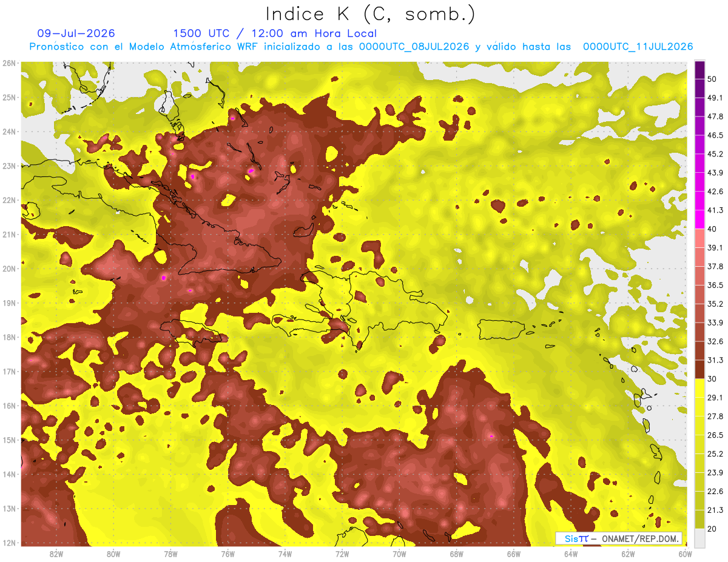Select the salmon swatch between 39.1 and 40
728x562 pixels.
(x=699, y=238)
